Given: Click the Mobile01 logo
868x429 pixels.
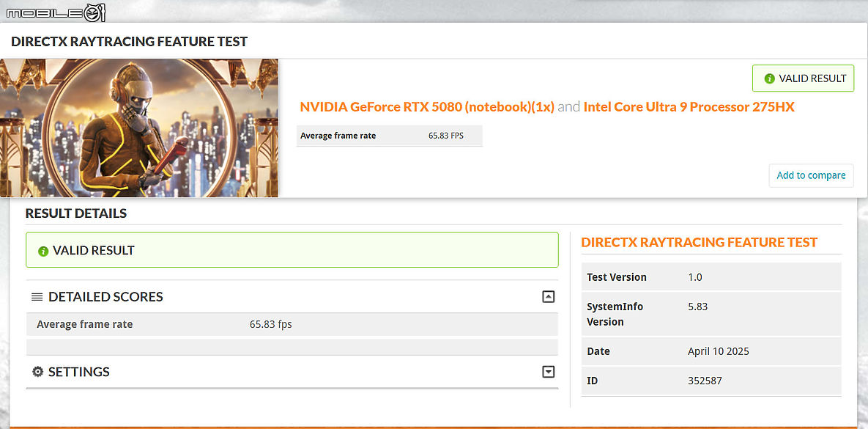Looking at the screenshot, I should coord(56,13).
